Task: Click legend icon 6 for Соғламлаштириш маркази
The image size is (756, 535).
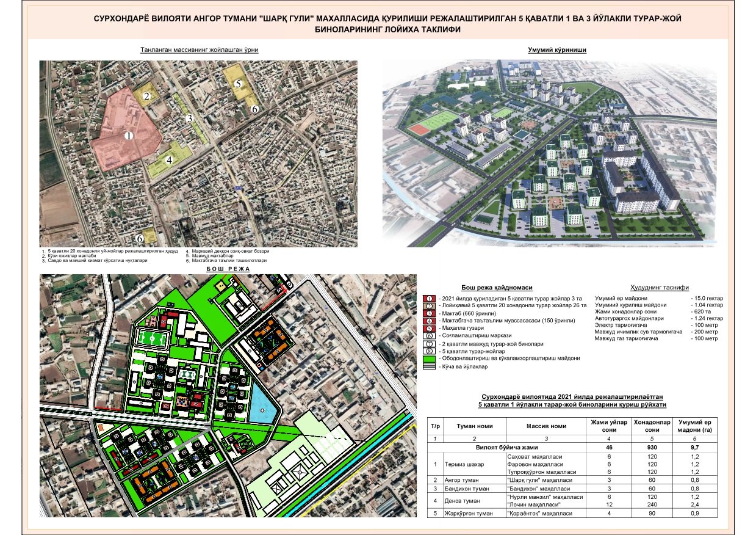Action: click(x=429, y=335)
